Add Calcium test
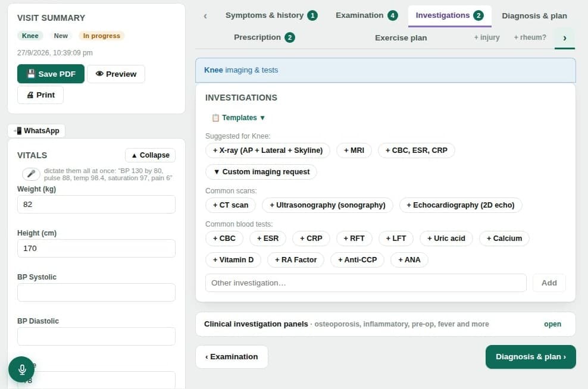Viewport: 588px width, 389px height. [x=504, y=239]
